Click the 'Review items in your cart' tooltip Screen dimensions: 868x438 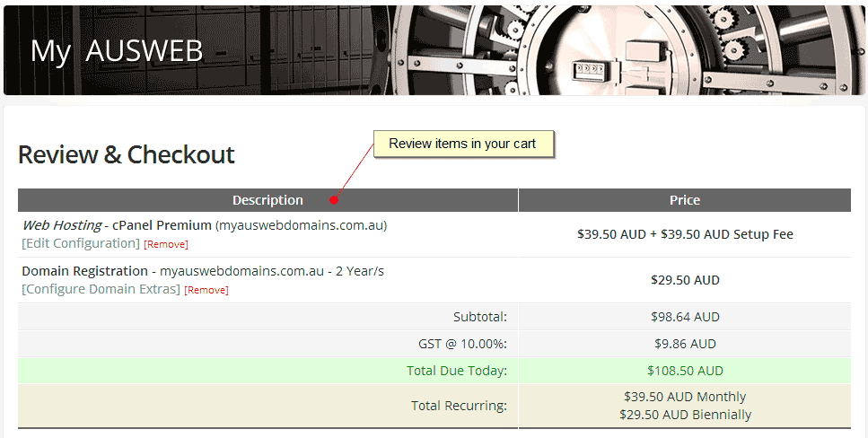tap(462, 144)
